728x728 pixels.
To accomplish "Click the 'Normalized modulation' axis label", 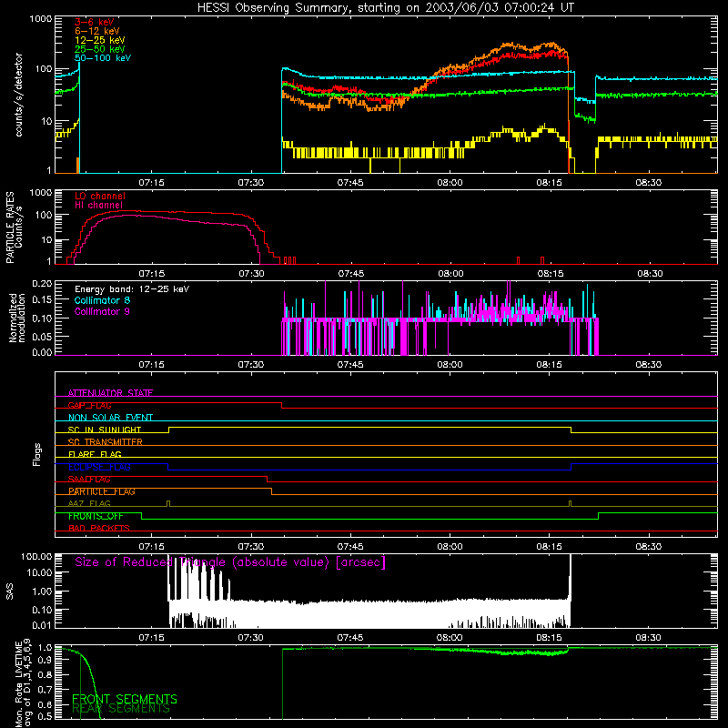I will tap(16, 318).
